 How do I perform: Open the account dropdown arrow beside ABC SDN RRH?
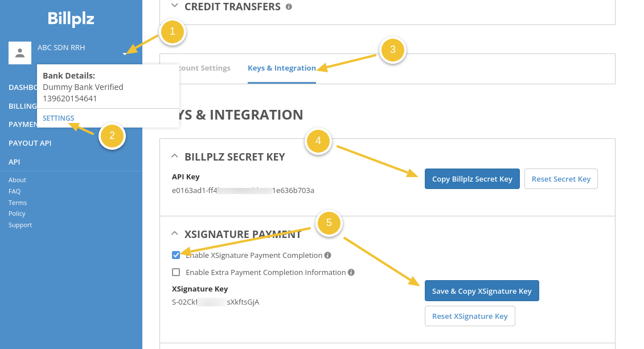point(124,54)
